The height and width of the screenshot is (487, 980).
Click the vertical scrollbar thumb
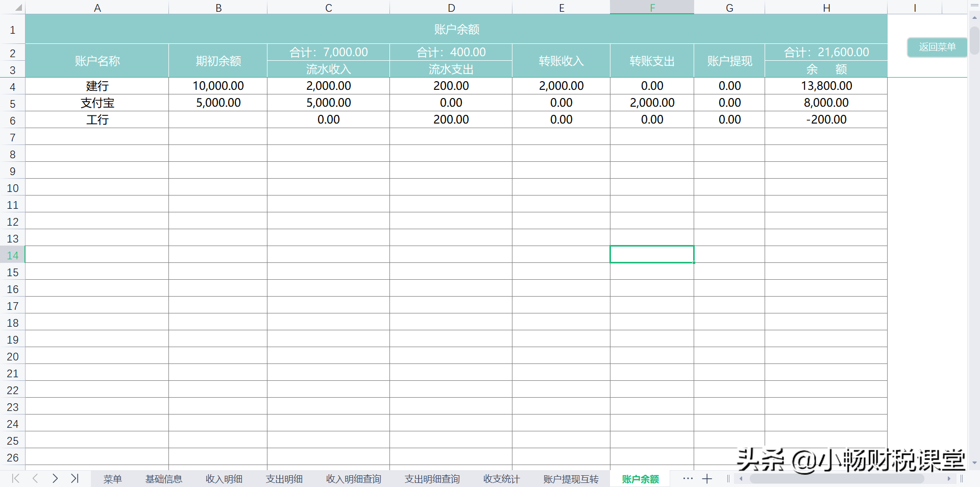click(974, 40)
